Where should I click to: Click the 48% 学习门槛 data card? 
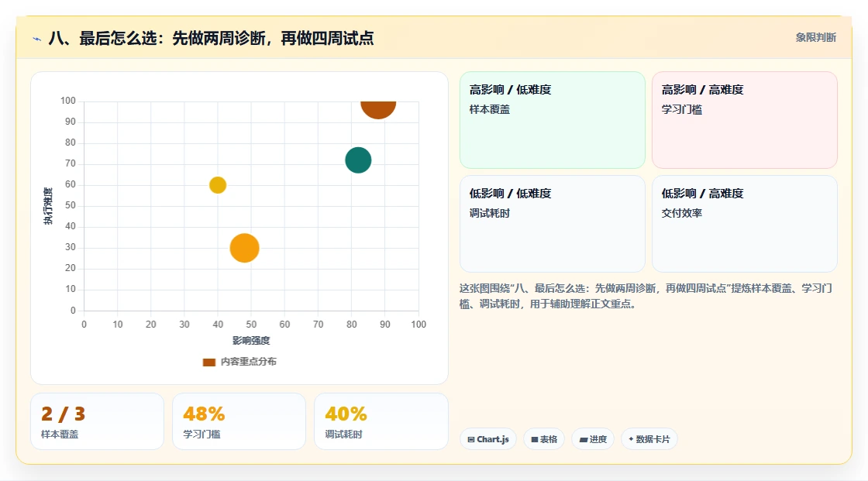click(x=239, y=421)
